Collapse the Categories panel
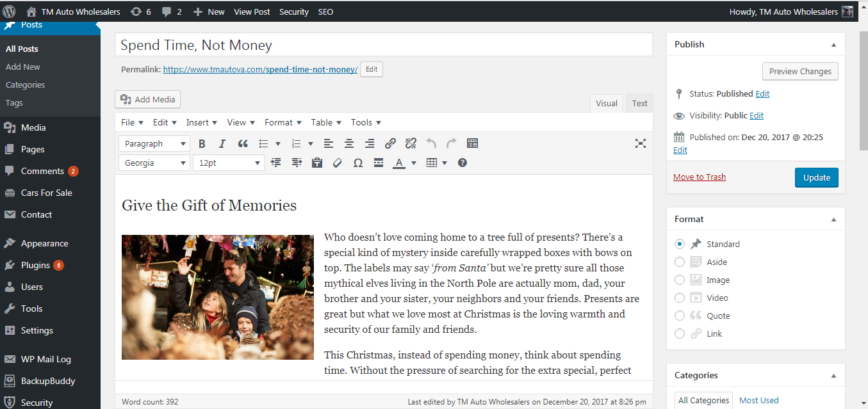 (833, 376)
